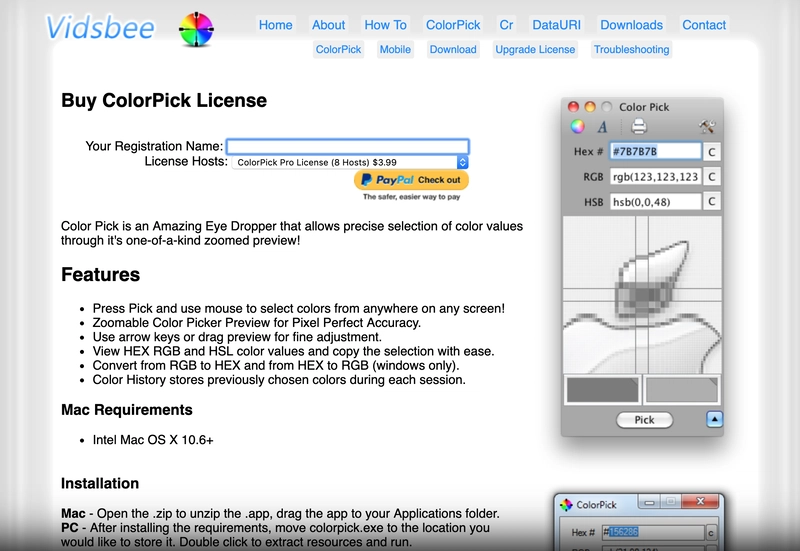800x551 pixels.
Task: Click the ColorPick Windows app icon
Action: [x=566, y=505]
